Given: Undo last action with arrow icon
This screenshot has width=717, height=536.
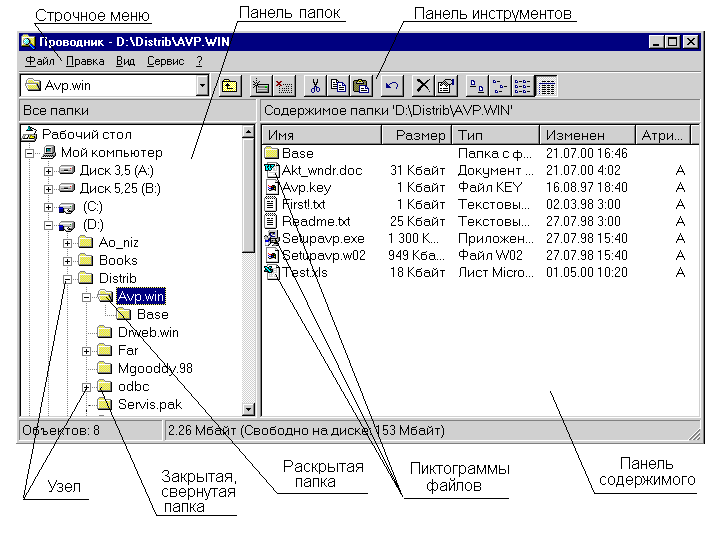Looking at the screenshot, I should [x=392, y=86].
